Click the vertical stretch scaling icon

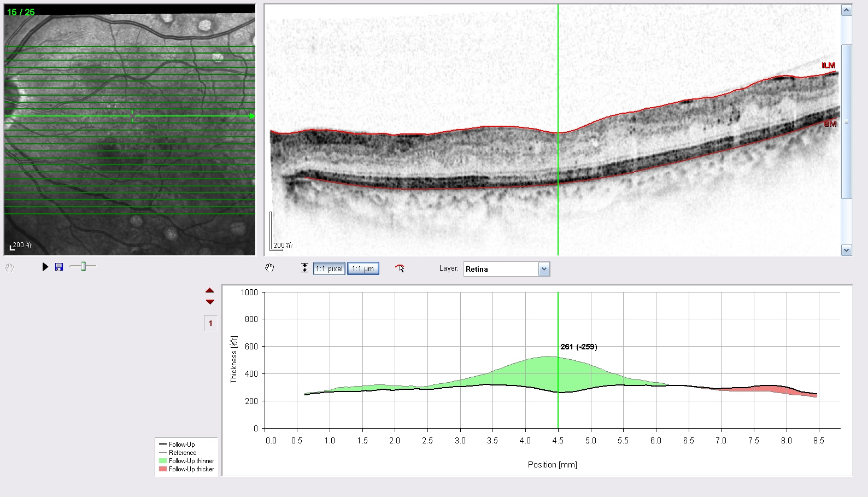coord(304,268)
